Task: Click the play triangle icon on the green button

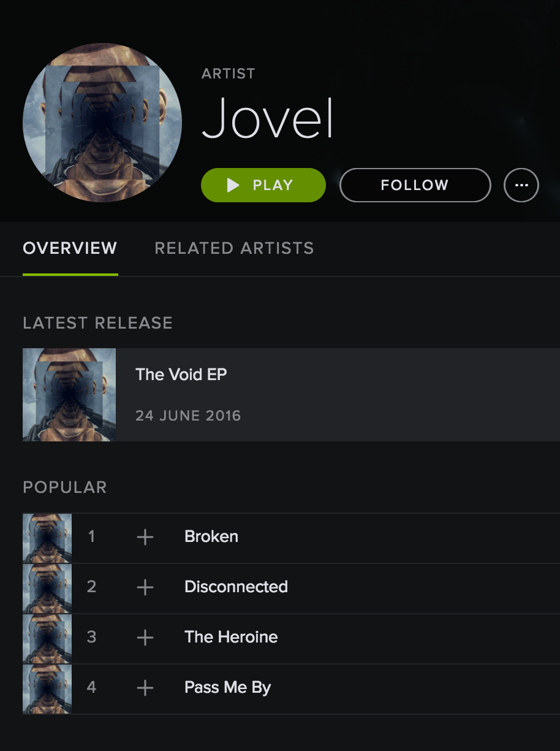Action: (233, 185)
